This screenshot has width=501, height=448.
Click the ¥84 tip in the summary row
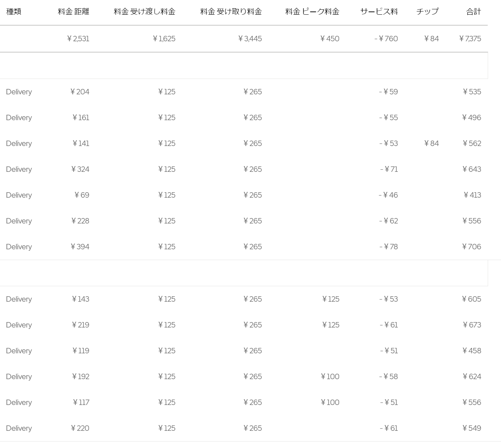point(431,39)
